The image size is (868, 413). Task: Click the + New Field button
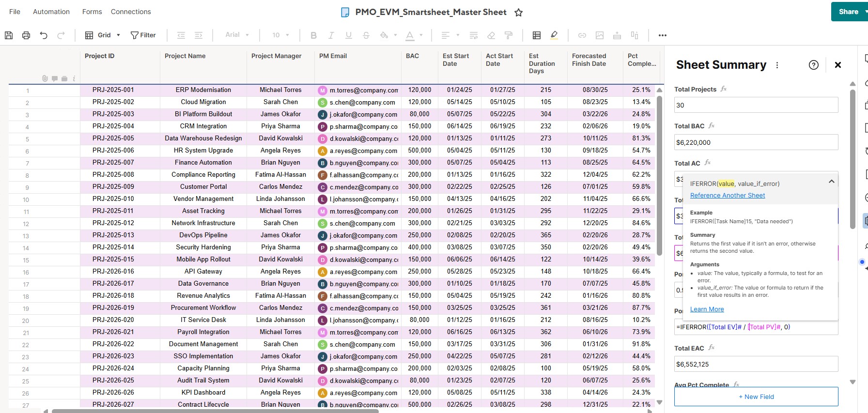756,397
